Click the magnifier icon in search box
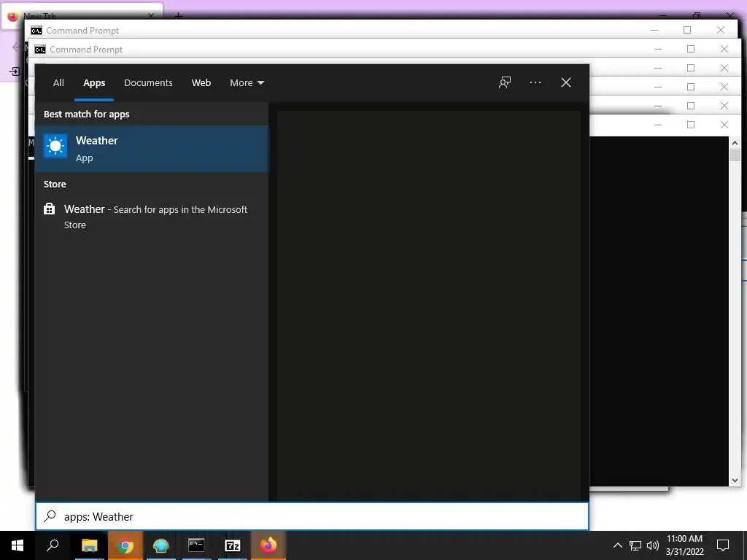The image size is (747, 560). tap(50, 516)
